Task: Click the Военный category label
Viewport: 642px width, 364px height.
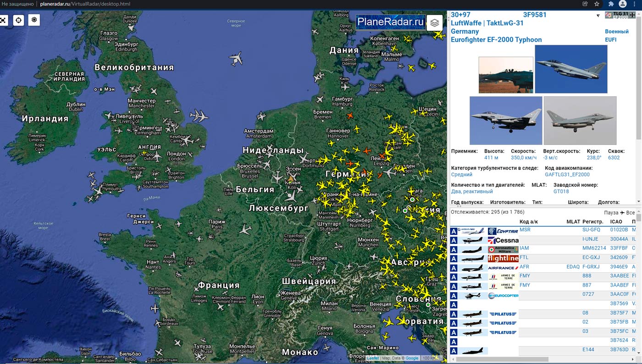Action: click(617, 32)
